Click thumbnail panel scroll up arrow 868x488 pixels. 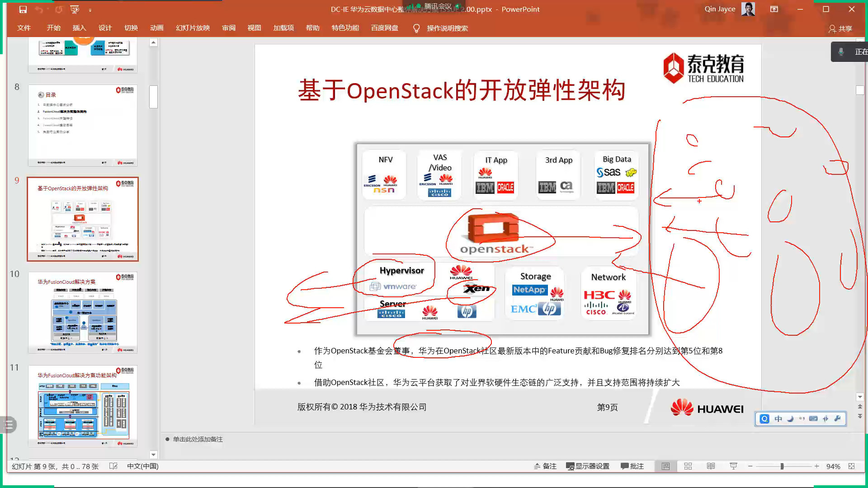(154, 42)
